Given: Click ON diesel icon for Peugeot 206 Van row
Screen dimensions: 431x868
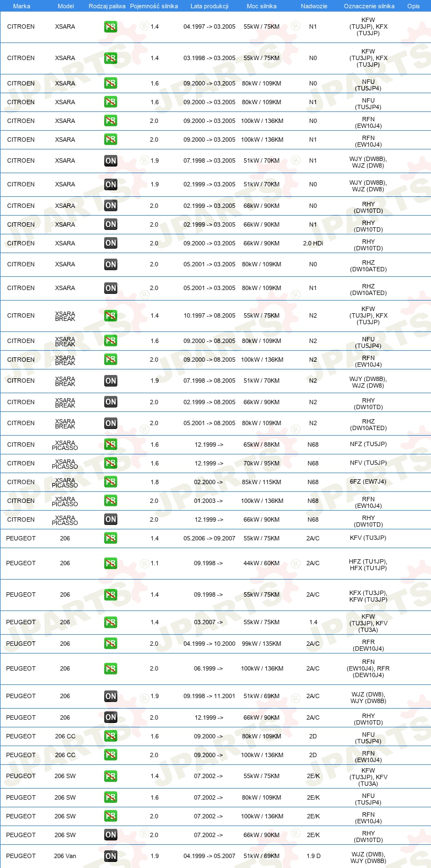Looking at the screenshot, I should click(x=111, y=856).
